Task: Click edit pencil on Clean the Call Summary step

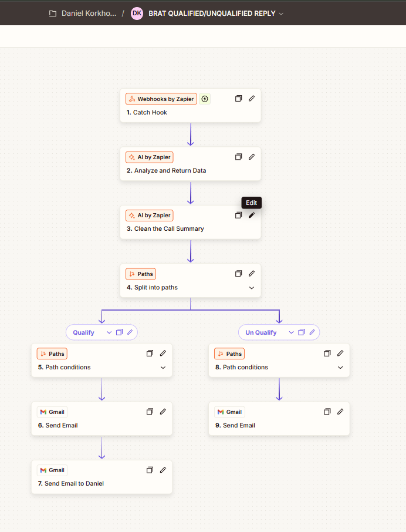Action: pyautogui.click(x=252, y=216)
